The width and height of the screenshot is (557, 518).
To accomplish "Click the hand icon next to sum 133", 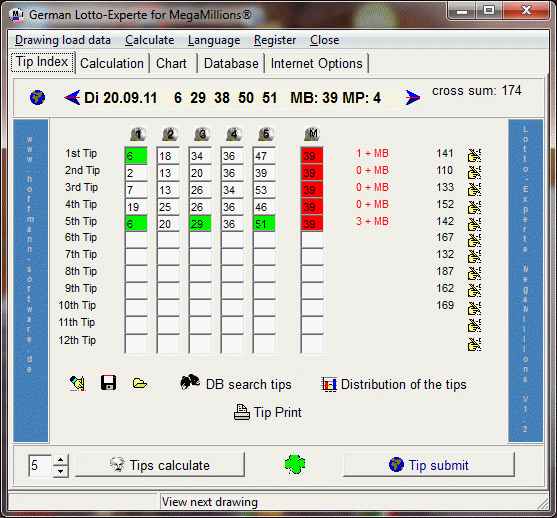I will point(474,189).
